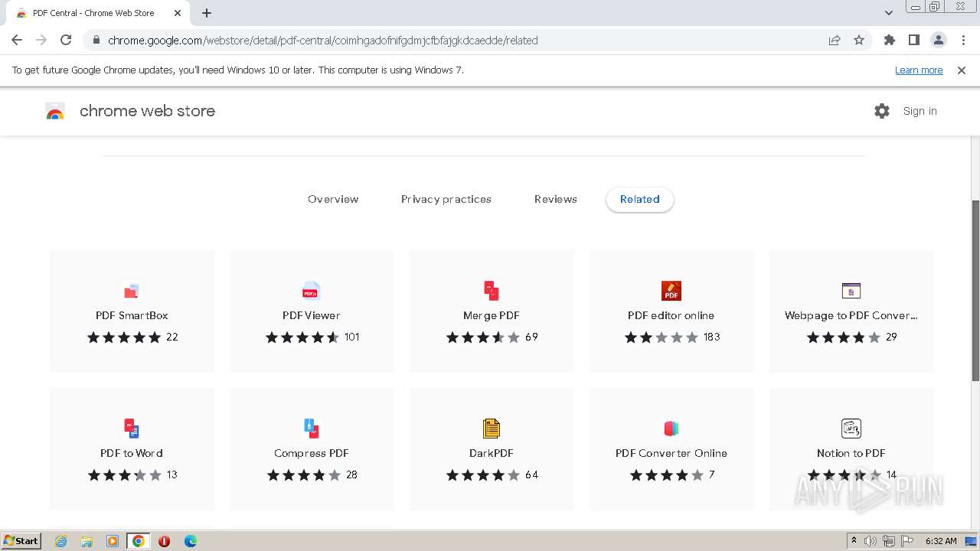This screenshot has height=551, width=980.
Task: Switch to the Privacy practices tab
Action: click(x=446, y=199)
